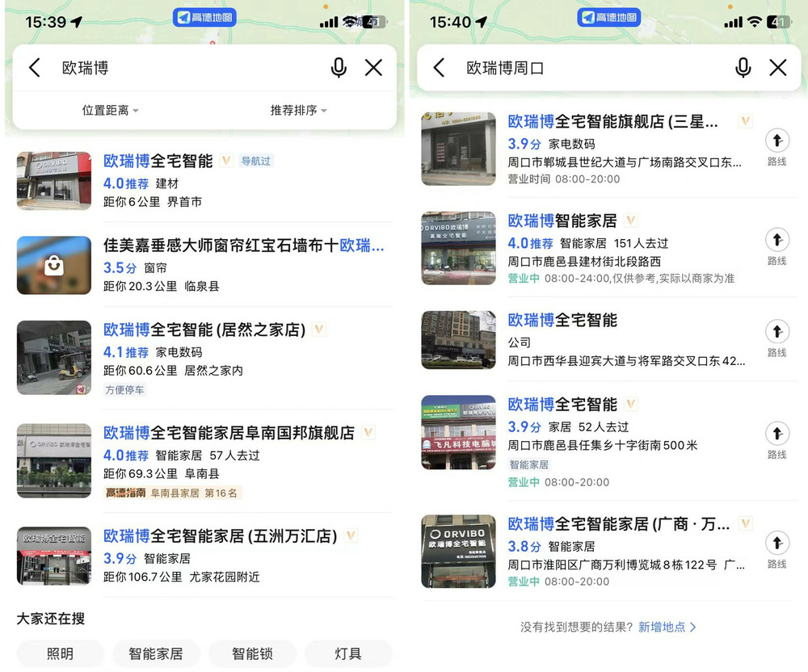Tap the 周口市鹿邑县任集乡十字街南500米 address
The height and width of the screenshot is (672, 808).
point(603,445)
